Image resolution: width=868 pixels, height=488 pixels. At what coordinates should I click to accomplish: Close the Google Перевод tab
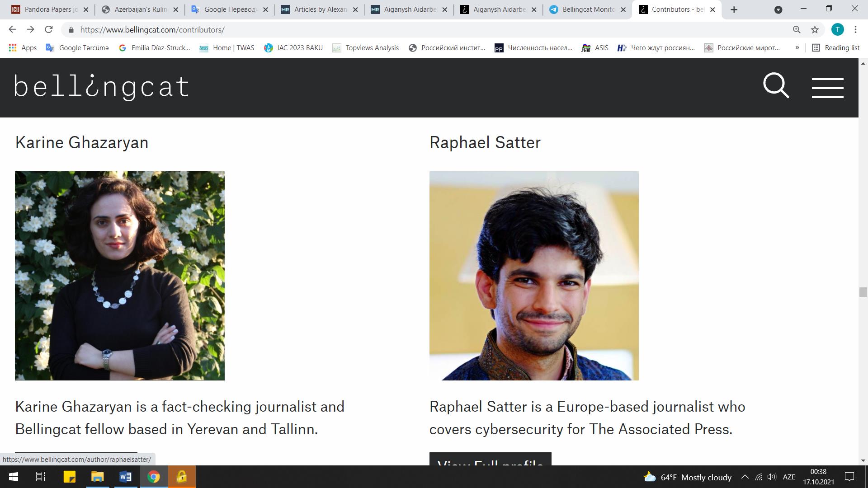(x=265, y=9)
